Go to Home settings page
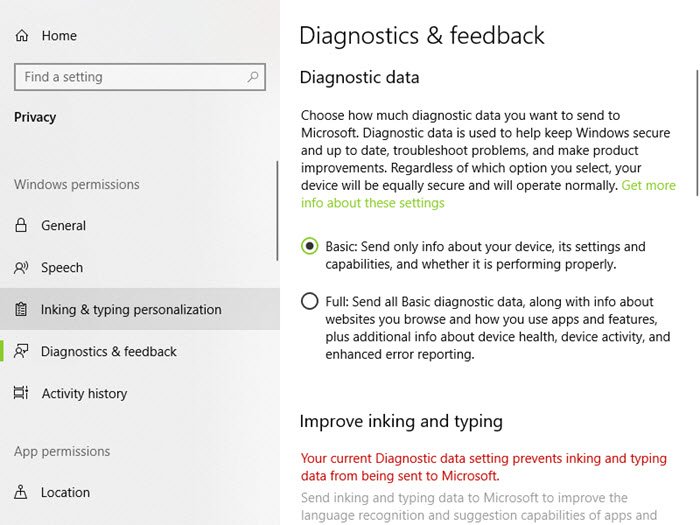The height and width of the screenshot is (525, 700). coord(59,36)
